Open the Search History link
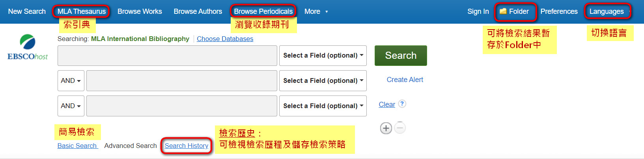 coord(187,146)
